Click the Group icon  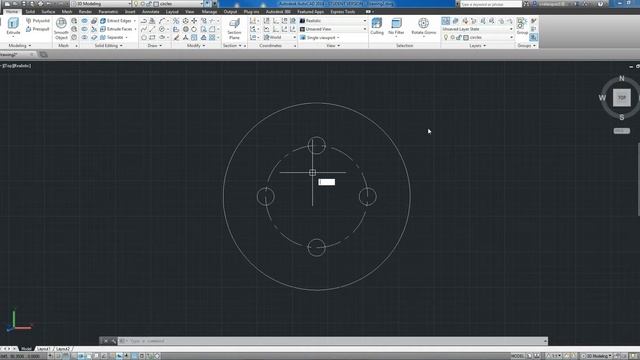[x=522, y=27]
